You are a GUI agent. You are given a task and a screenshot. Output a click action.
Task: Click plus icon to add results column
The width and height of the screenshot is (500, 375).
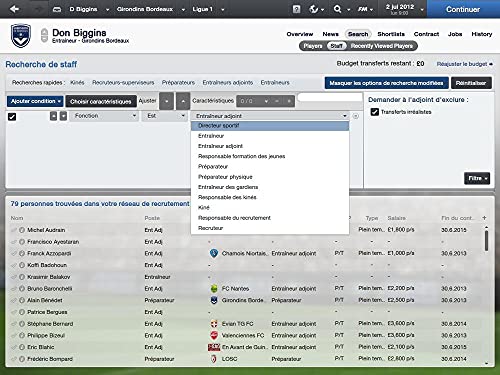click(484, 218)
